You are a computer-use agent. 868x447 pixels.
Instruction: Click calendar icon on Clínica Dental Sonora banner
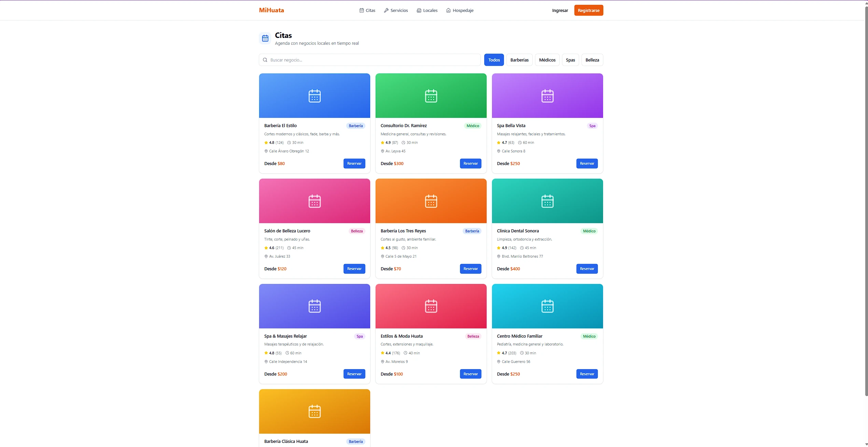(547, 201)
